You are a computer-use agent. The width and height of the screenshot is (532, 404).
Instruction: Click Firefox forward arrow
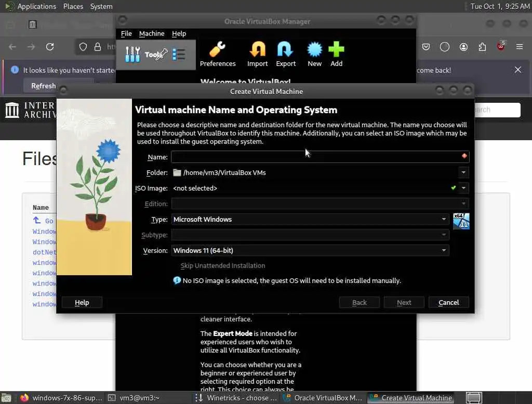click(31, 46)
